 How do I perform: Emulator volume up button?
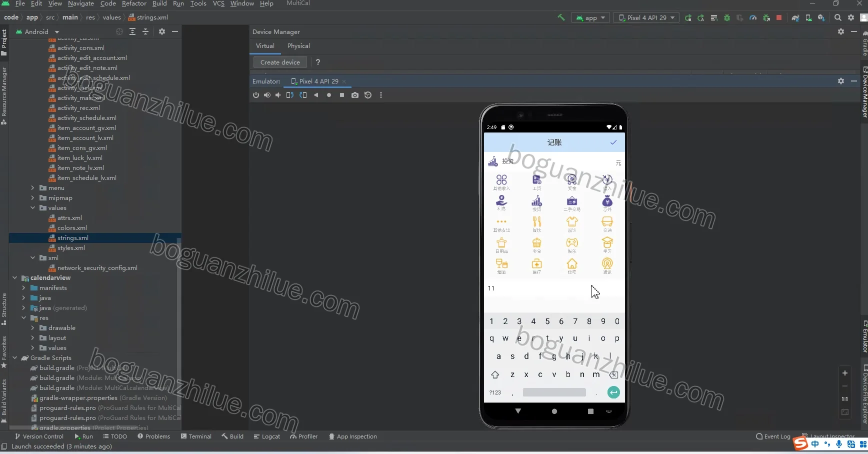coord(267,95)
